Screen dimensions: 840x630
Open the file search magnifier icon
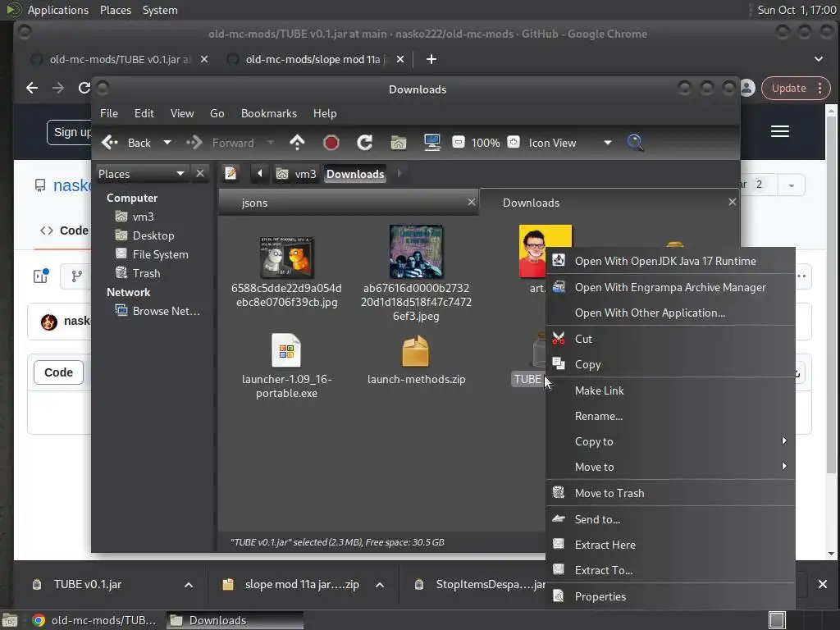[x=636, y=143]
